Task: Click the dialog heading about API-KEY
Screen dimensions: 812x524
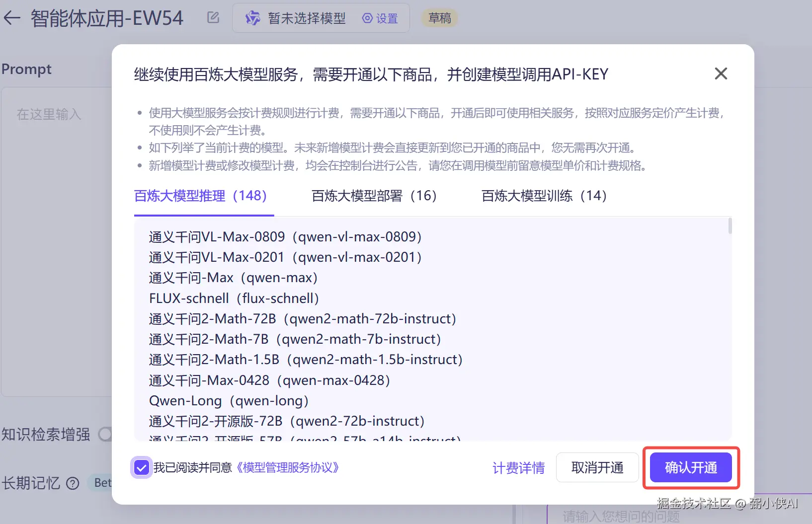Action: pos(371,75)
